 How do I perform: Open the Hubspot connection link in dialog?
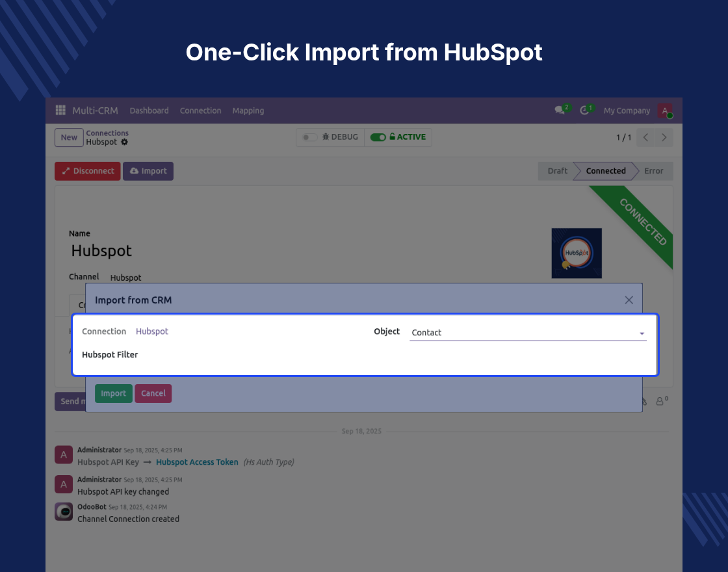[152, 331]
